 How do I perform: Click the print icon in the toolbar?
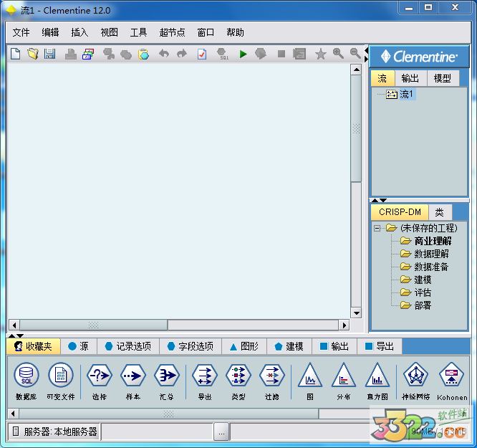coord(71,54)
